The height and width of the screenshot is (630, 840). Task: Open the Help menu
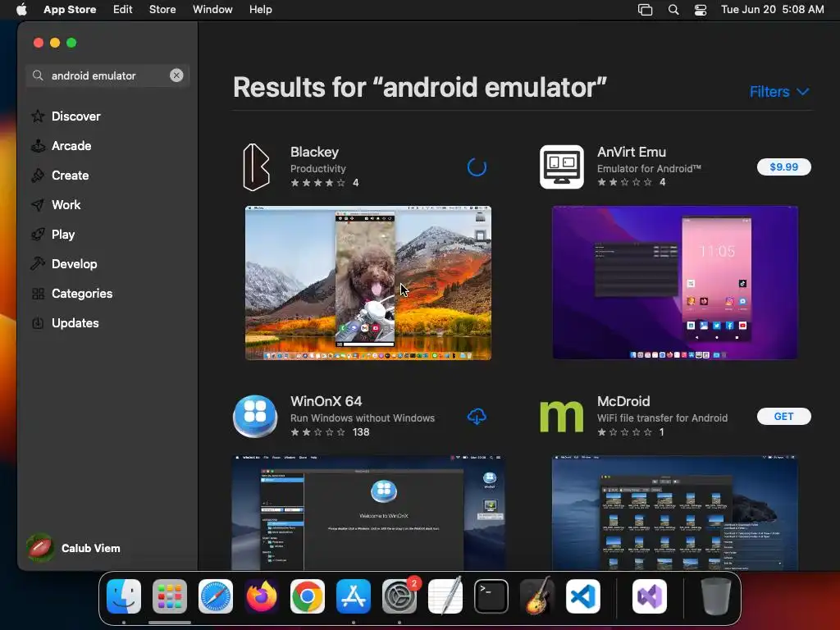coord(260,10)
